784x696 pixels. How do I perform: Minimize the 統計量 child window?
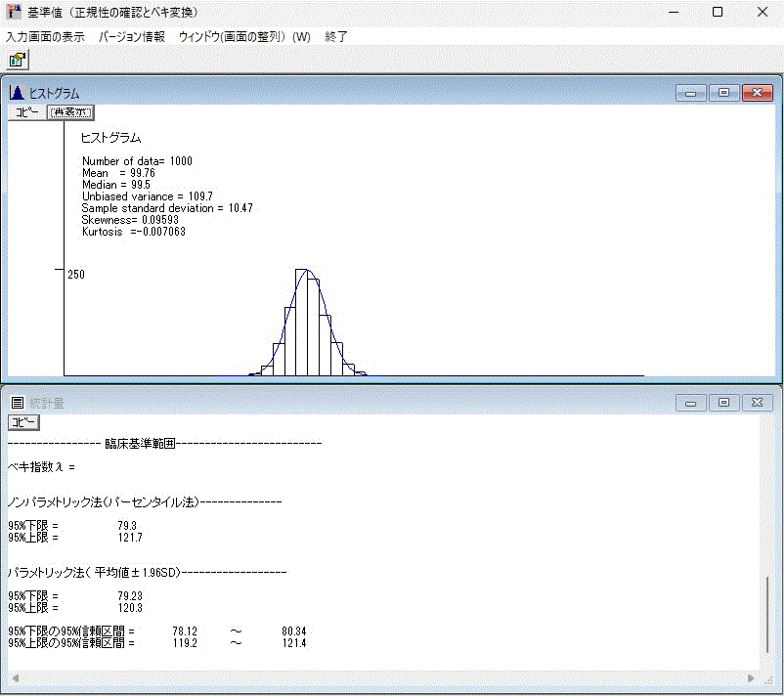click(691, 403)
